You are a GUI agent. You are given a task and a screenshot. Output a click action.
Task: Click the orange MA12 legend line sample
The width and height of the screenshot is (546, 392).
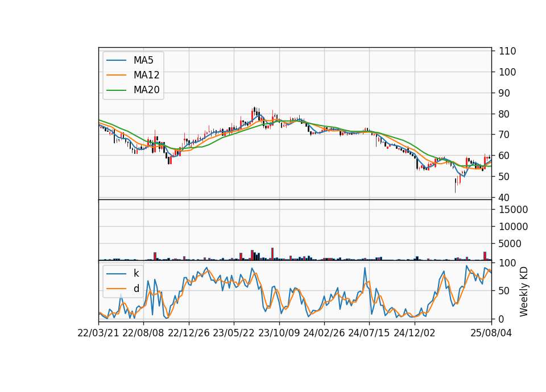(116, 75)
